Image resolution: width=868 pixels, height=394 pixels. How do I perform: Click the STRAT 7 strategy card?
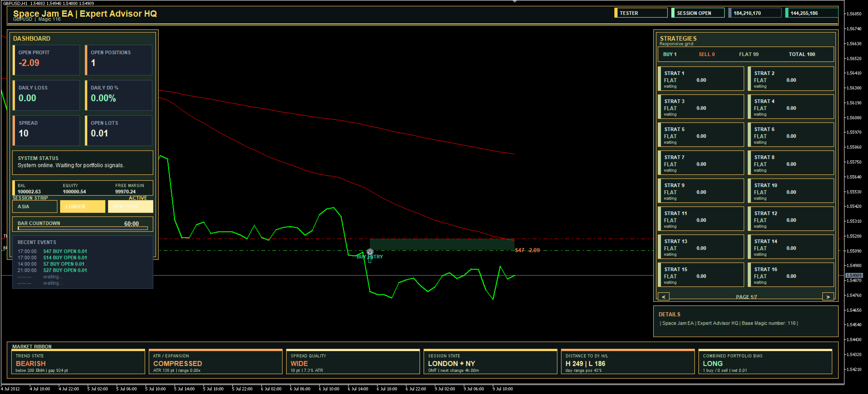(701, 163)
